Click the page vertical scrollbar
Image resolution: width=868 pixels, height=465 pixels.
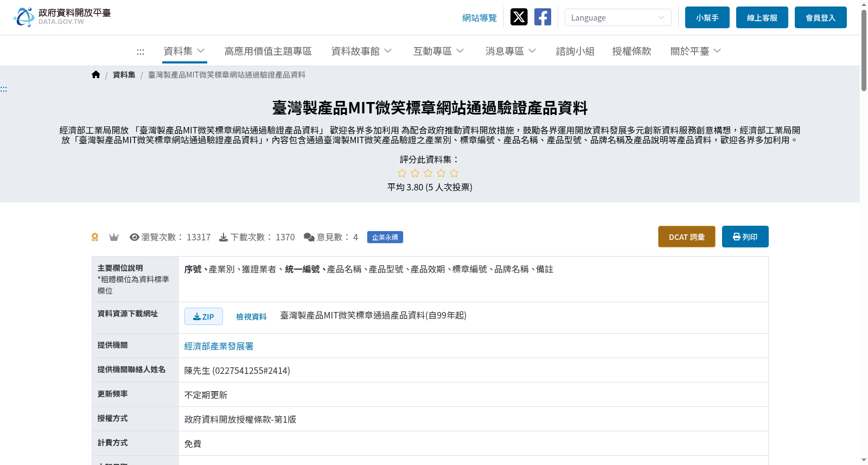[864, 50]
